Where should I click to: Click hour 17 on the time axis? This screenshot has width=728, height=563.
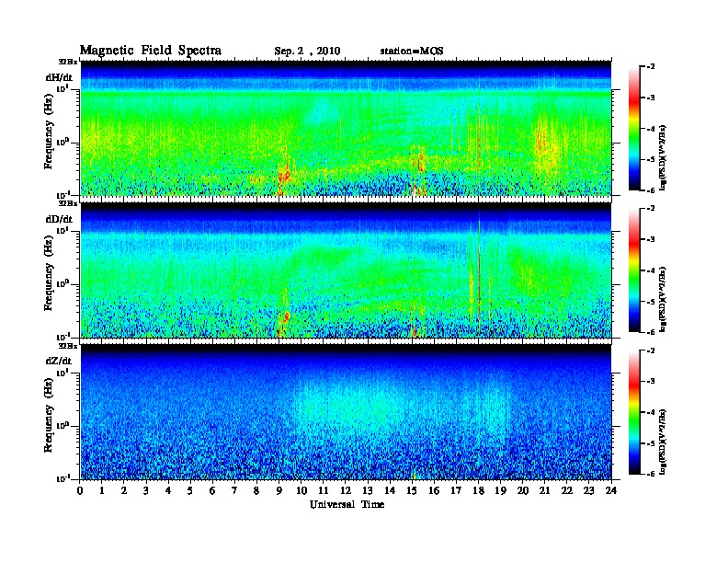click(457, 490)
